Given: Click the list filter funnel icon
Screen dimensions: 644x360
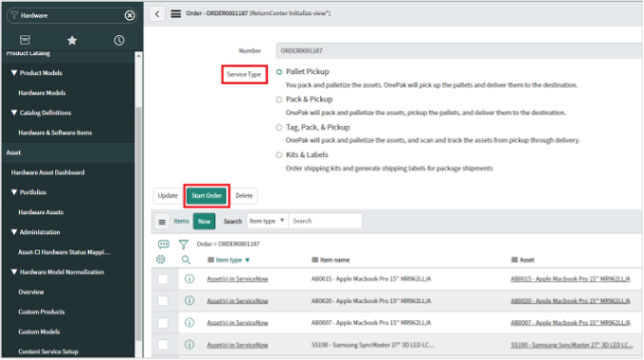Looking at the screenshot, I should tap(184, 244).
